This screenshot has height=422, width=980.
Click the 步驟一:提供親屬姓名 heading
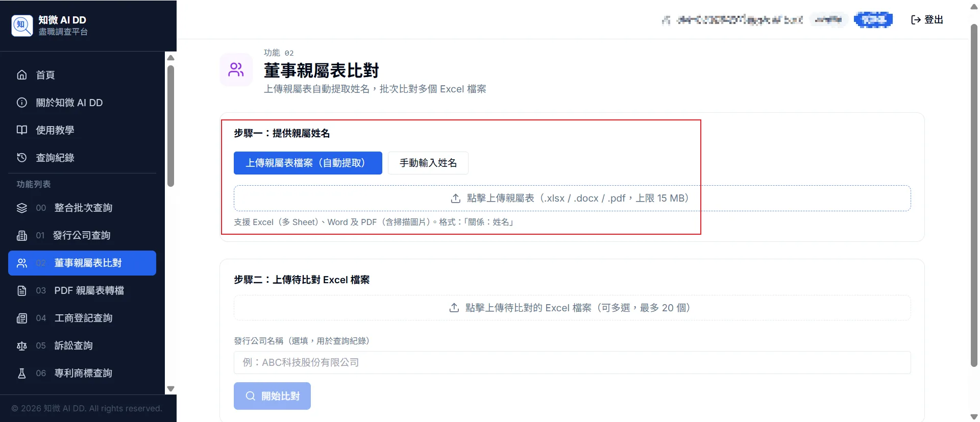pyautogui.click(x=282, y=133)
